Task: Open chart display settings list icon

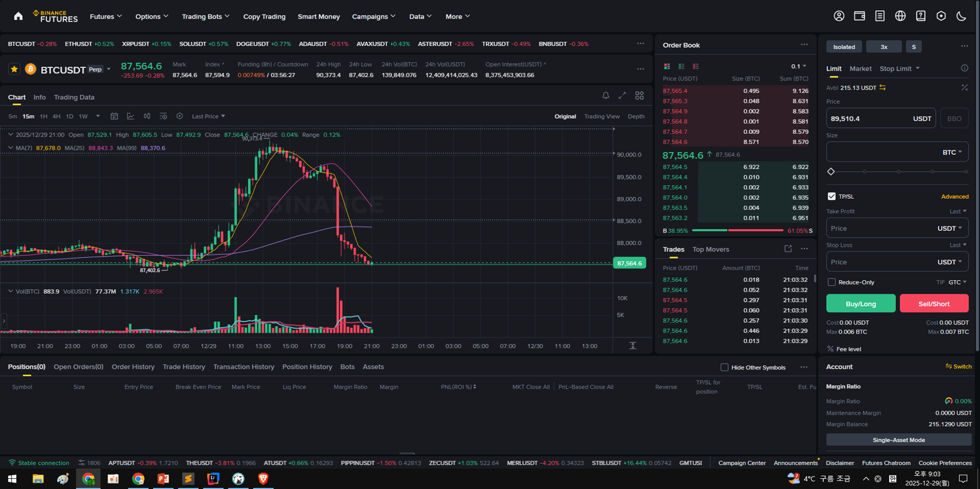Action: click(163, 116)
